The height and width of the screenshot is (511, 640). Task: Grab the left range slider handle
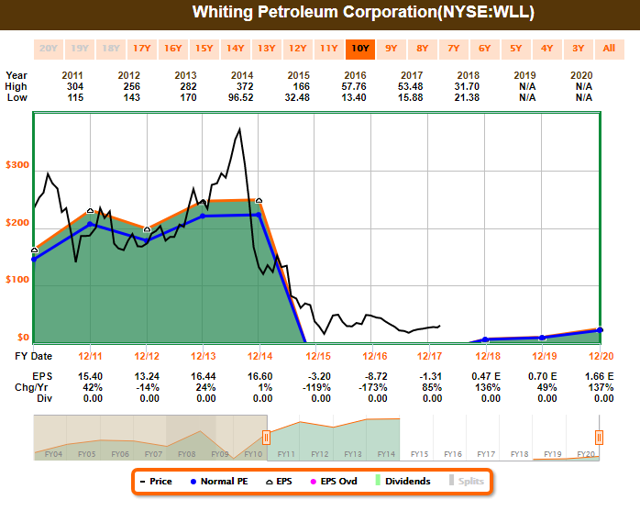266,438
